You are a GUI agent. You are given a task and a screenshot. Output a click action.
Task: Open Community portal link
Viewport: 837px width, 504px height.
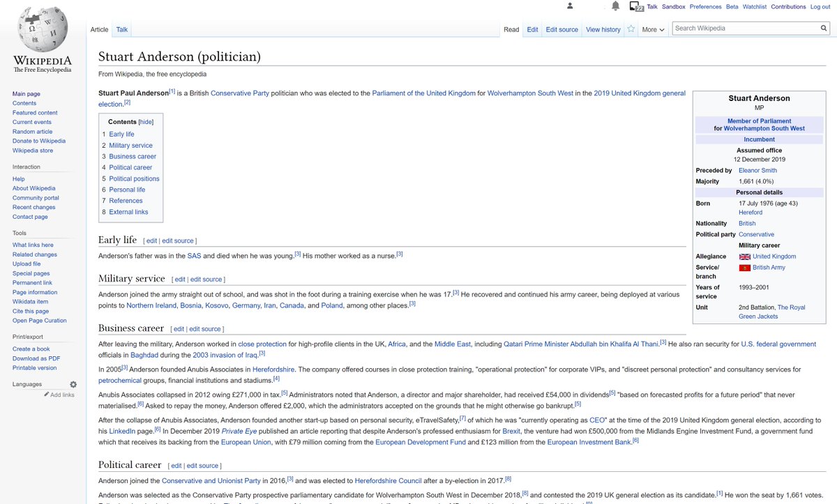pyautogui.click(x=36, y=198)
